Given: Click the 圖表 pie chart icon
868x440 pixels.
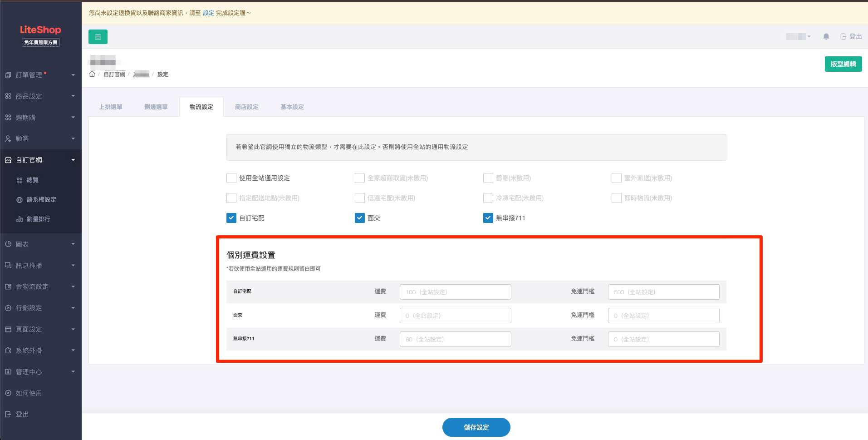Looking at the screenshot, I should pyautogui.click(x=8, y=244).
